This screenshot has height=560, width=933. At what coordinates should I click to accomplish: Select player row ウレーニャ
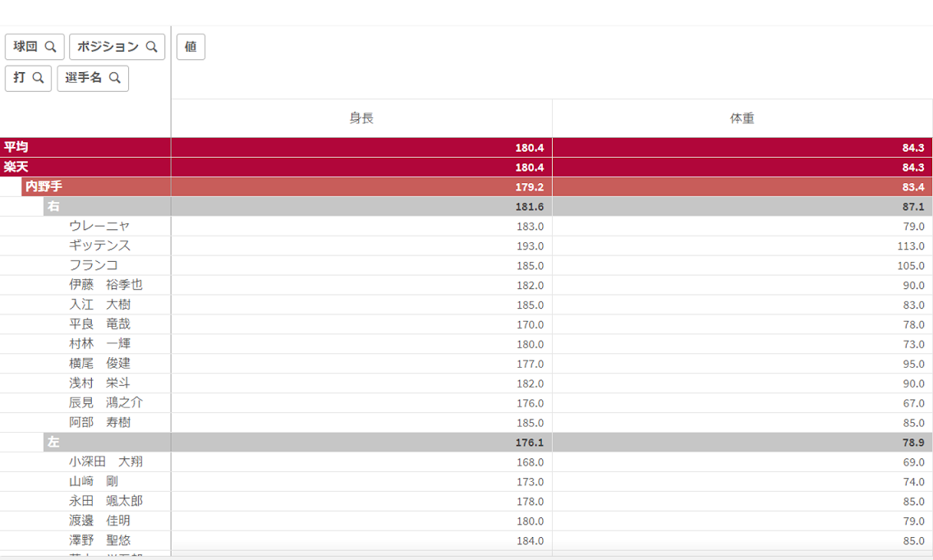pos(99,226)
